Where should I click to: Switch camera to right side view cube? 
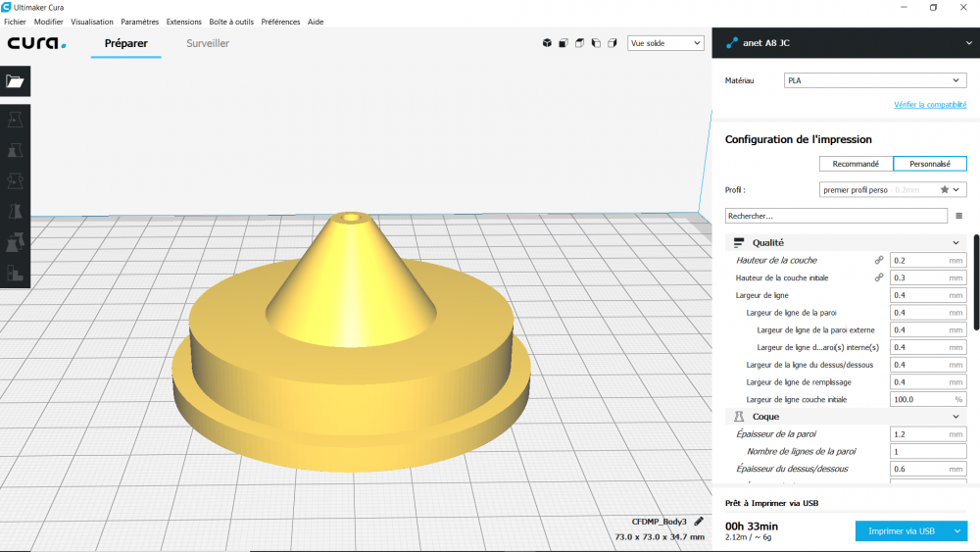pos(612,43)
